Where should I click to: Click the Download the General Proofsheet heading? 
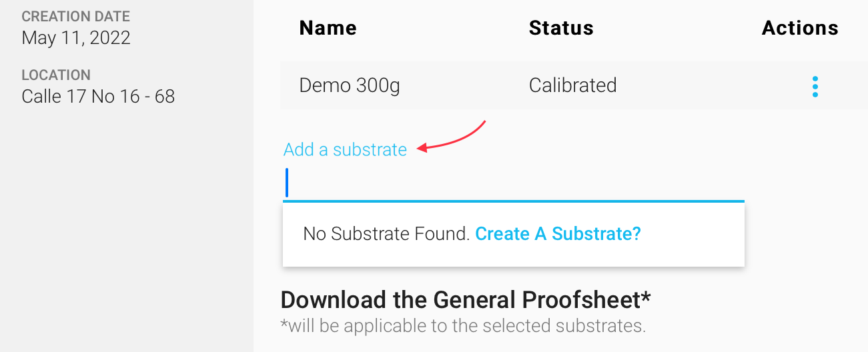[460, 300]
